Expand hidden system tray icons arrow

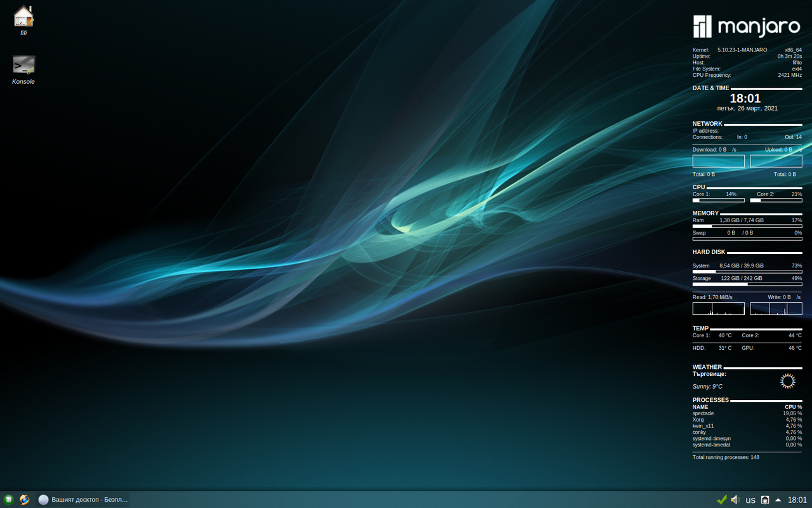pos(778,500)
